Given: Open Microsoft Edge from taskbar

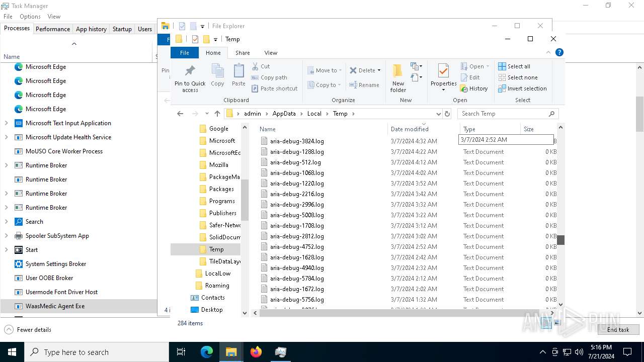Looking at the screenshot, I should coord(207,352).
